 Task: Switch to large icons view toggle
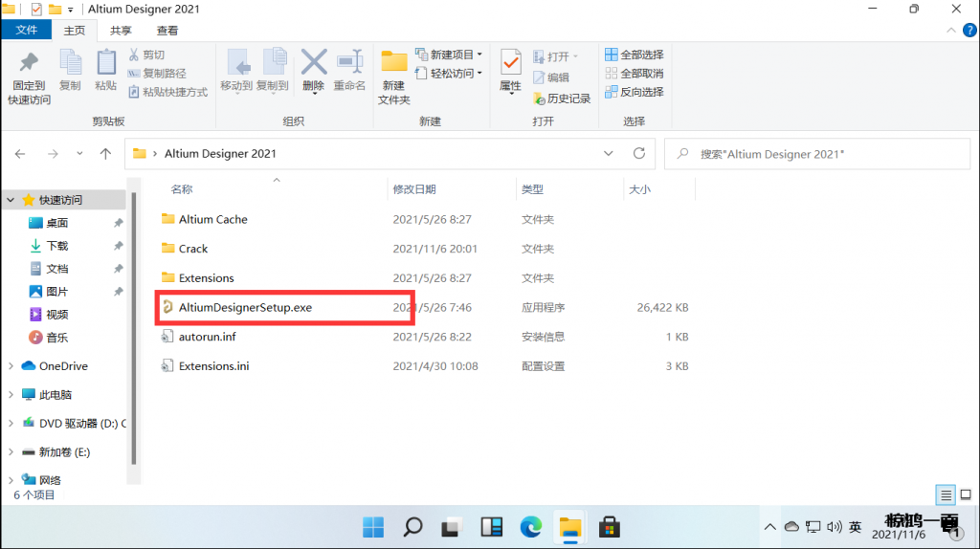tap(963, 494)
